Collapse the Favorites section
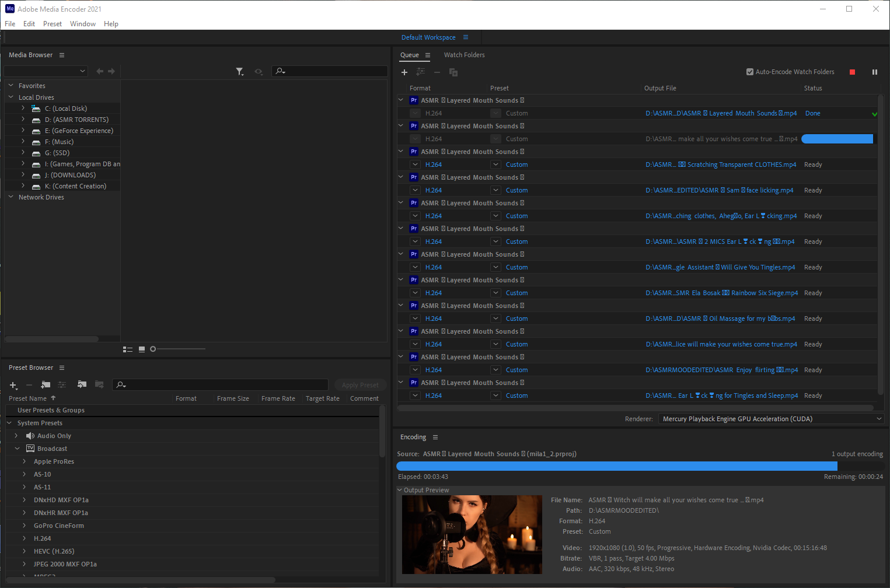The image size is (890, 588). (x=11, y=86)
